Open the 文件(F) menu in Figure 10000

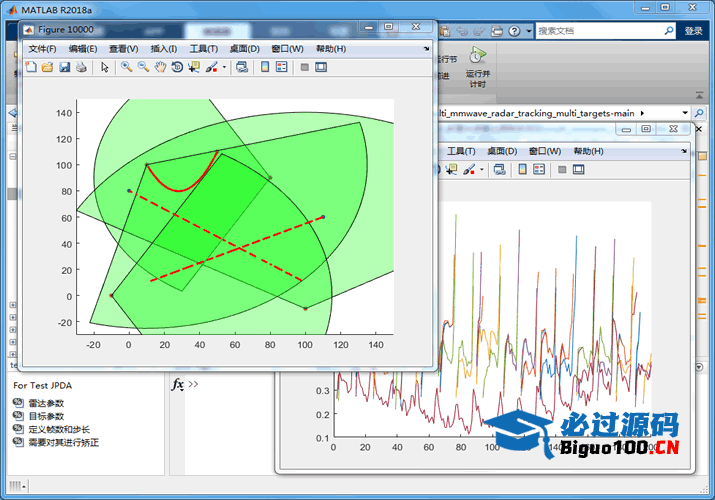click(42, 49)
